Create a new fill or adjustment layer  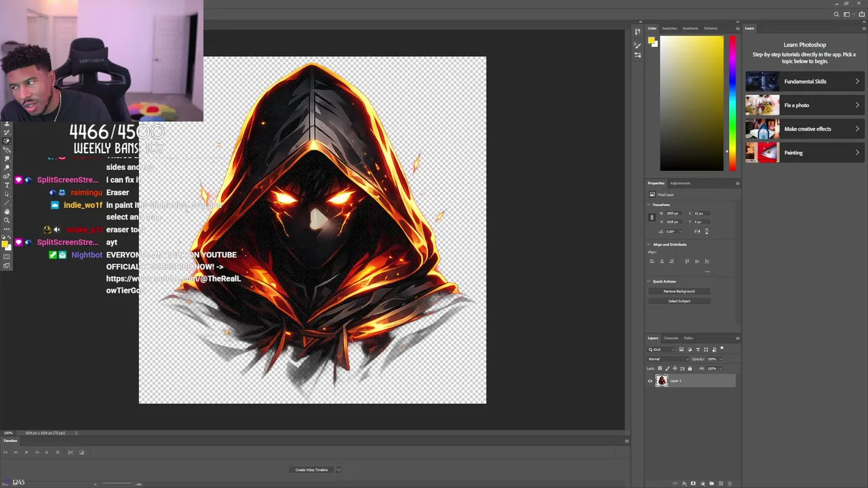703,483
